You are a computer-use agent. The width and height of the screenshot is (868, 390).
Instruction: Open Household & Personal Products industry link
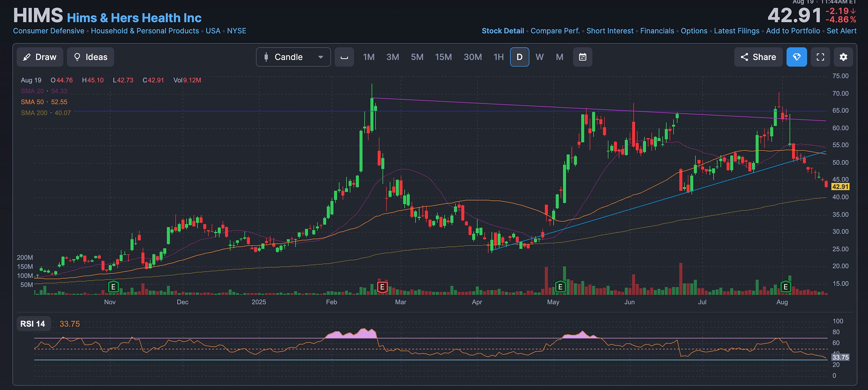pos(145,31)
